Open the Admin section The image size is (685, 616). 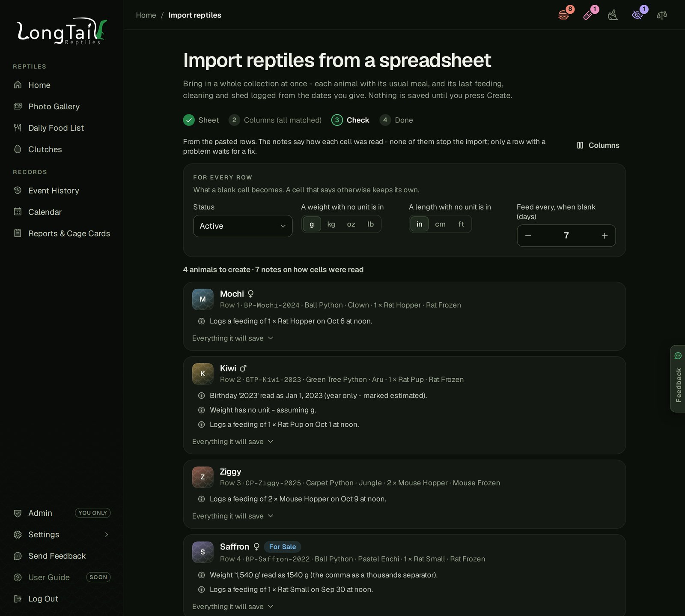(x=62, y=513)
